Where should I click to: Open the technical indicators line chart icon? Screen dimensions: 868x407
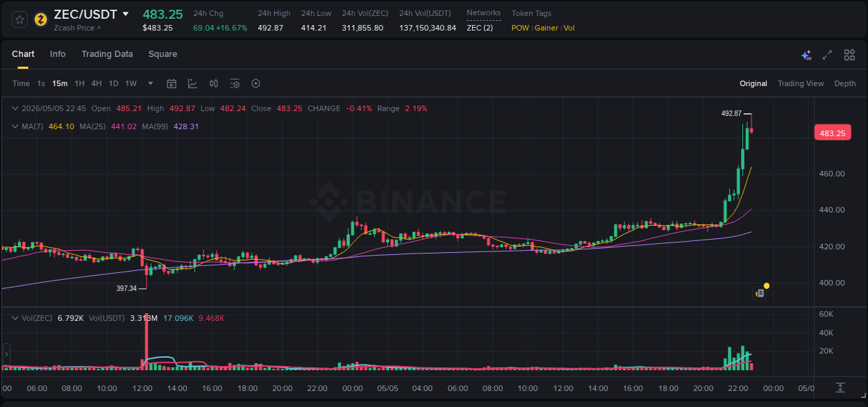pyautogui.click(x=192, y=83)
